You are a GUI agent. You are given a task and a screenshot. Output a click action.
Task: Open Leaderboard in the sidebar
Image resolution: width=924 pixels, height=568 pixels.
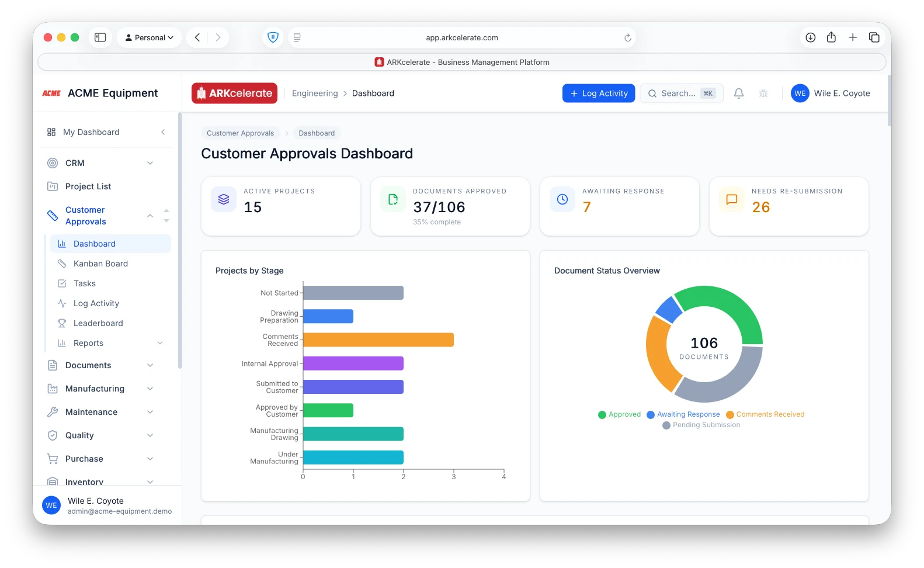coord(110,323)
